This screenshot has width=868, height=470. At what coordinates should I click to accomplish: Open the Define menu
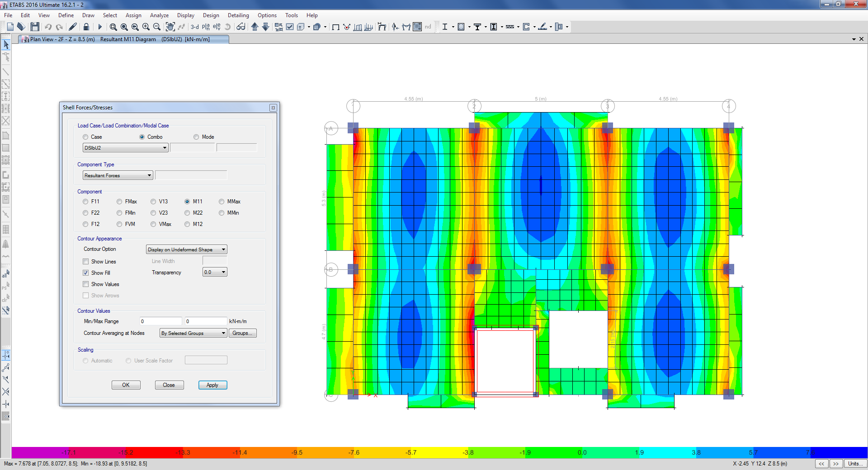click(x=66, y=15)
